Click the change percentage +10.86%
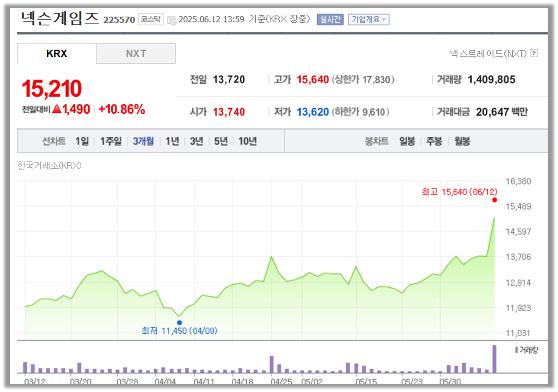558x392 pixels. pyautogui.click(x=122, y=109)
